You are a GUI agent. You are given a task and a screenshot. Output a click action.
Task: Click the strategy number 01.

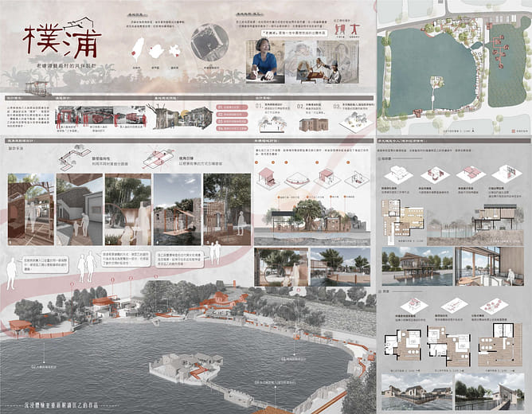259,106
